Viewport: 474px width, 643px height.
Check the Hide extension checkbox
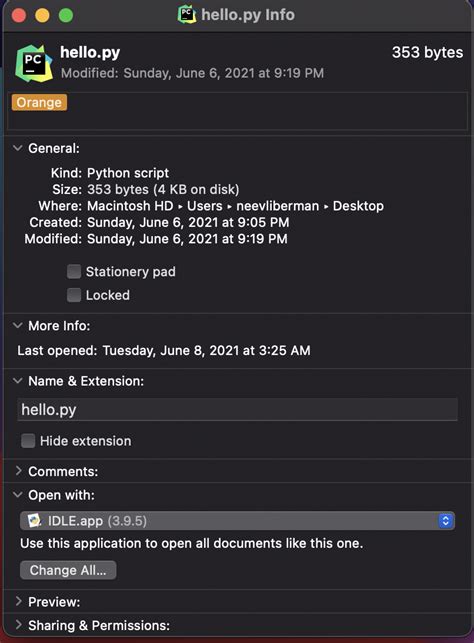pyautogui.click(x=28, y=441)
